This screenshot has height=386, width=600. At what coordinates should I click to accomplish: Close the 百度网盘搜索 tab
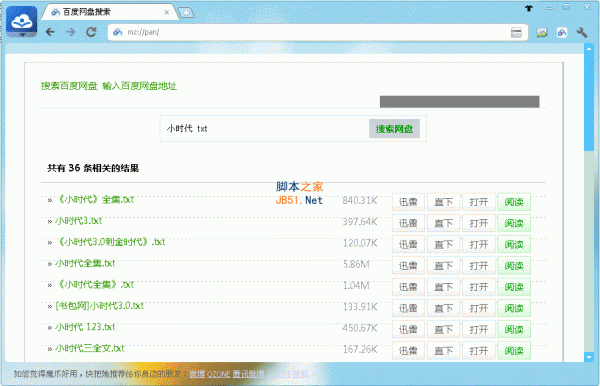[x=166, y=13]
